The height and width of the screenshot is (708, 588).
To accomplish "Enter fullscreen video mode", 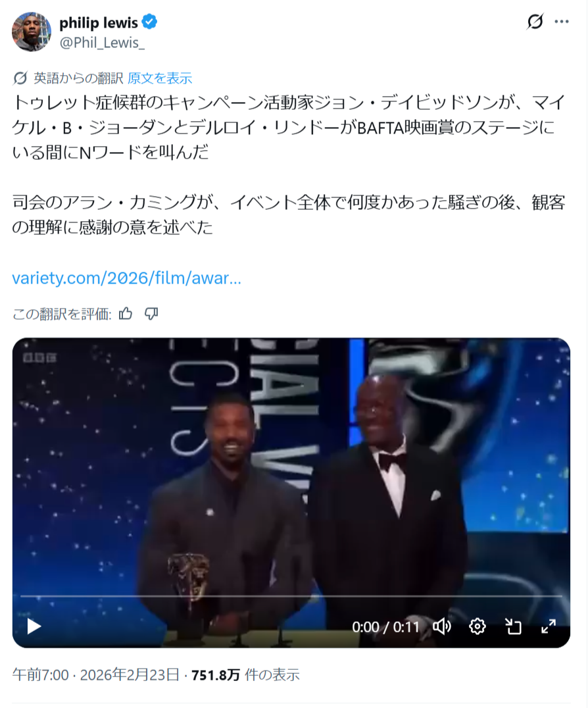I will [549, 626].
